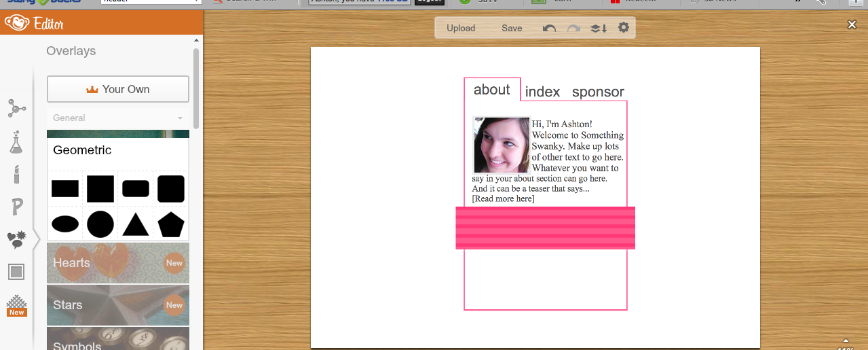Image resolution: width=868 pixels, height=350 pixels.
Task: Expand the Geometric overlays category
Action: point(118,150)
